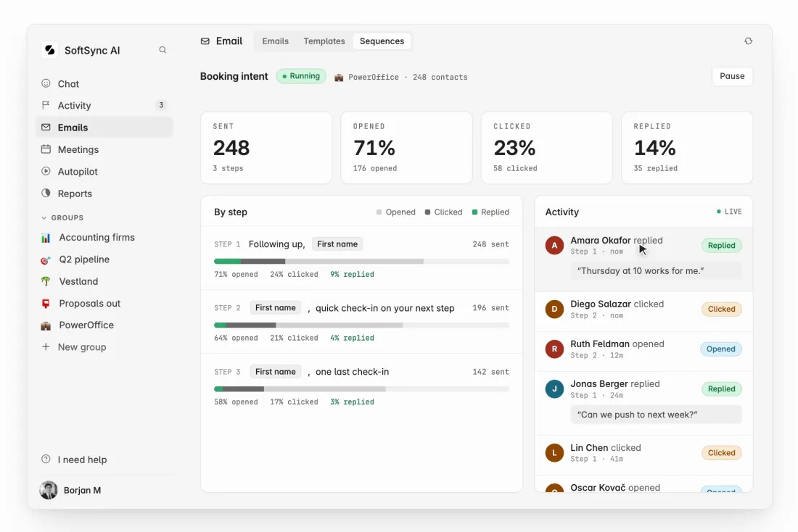Click the Clicked badge for Lin Chen
798x532 pixels.
tap(721, 453)
